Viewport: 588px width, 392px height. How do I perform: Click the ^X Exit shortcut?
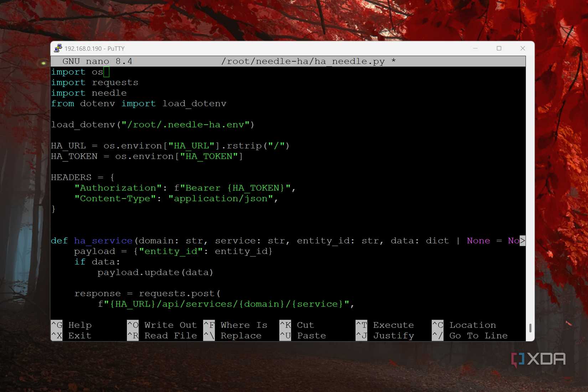[x=71, y=336]
